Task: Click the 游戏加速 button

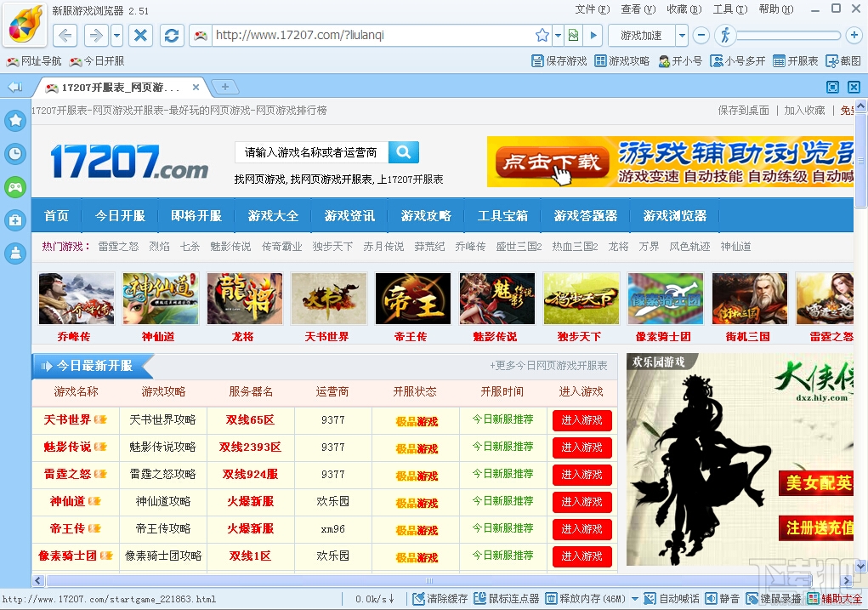Action: (641, 36)
